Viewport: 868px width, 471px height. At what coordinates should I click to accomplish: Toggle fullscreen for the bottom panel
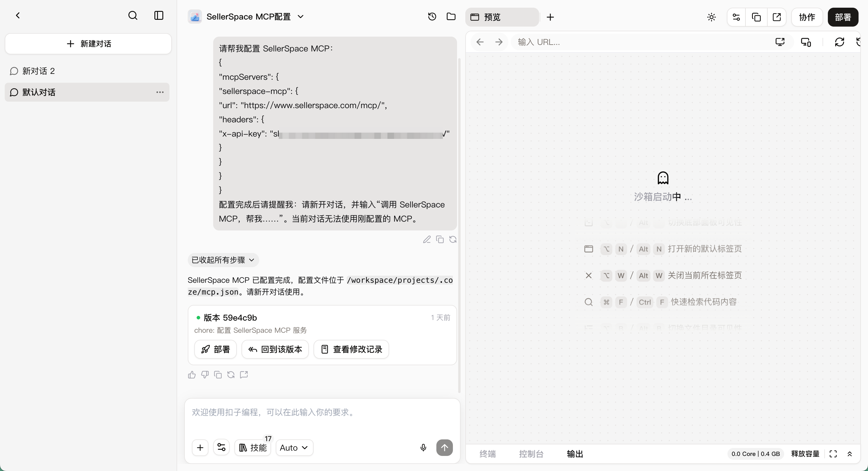(x=833, y=454)
